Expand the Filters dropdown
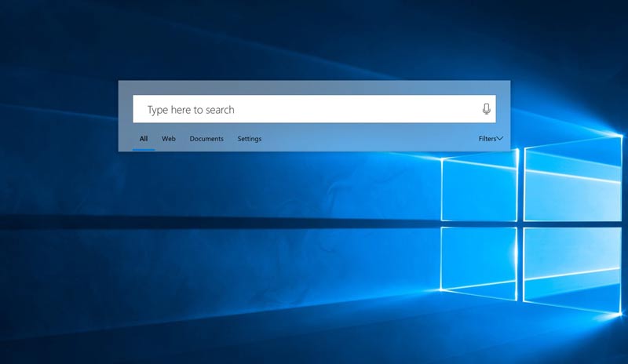Viewport: 628px width, 364px height. point(491,139)
